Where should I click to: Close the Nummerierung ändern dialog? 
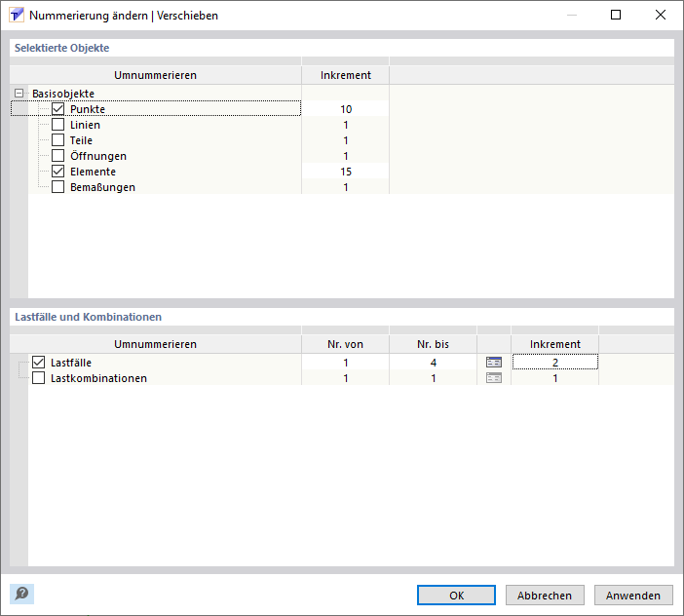661,15
